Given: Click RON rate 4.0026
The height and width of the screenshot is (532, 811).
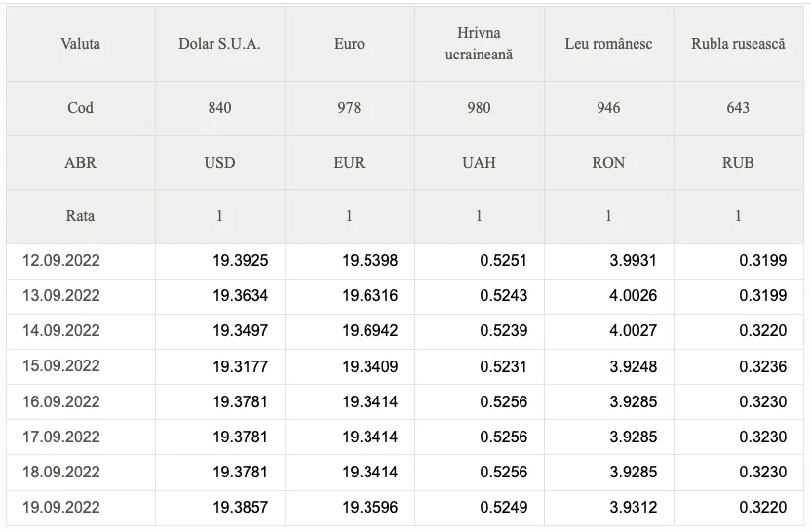Looking at the screenshot, I should point(633,296).
